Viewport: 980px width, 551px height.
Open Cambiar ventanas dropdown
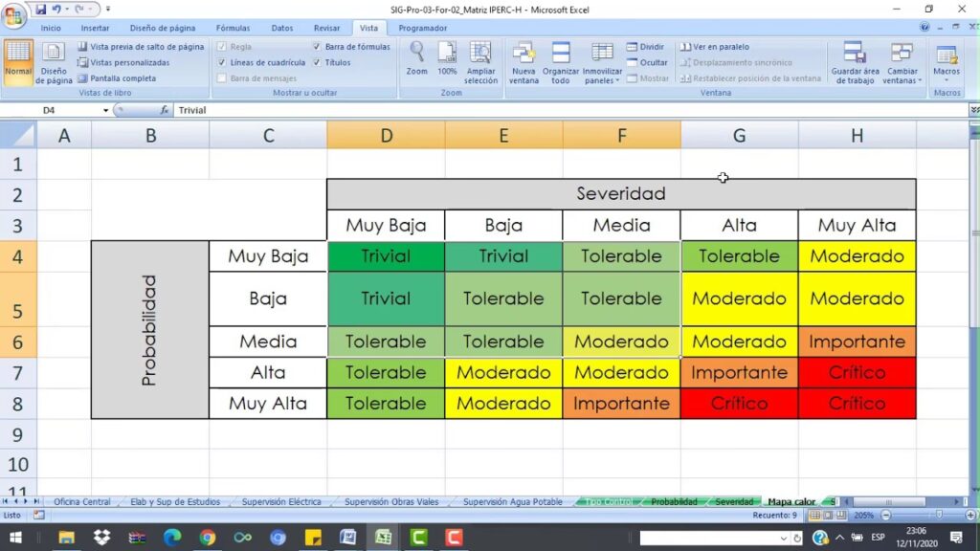click(902, 62)
